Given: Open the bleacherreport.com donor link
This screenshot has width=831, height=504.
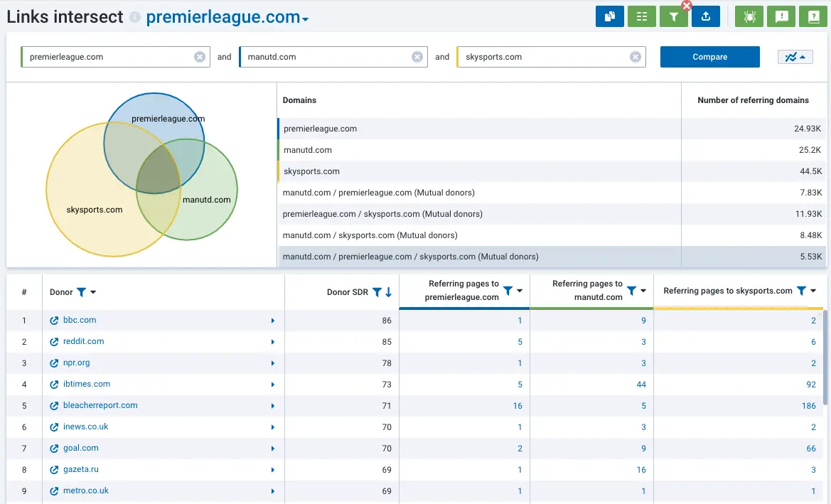Looking at the screenshot, I should click(x=100, y=405).
